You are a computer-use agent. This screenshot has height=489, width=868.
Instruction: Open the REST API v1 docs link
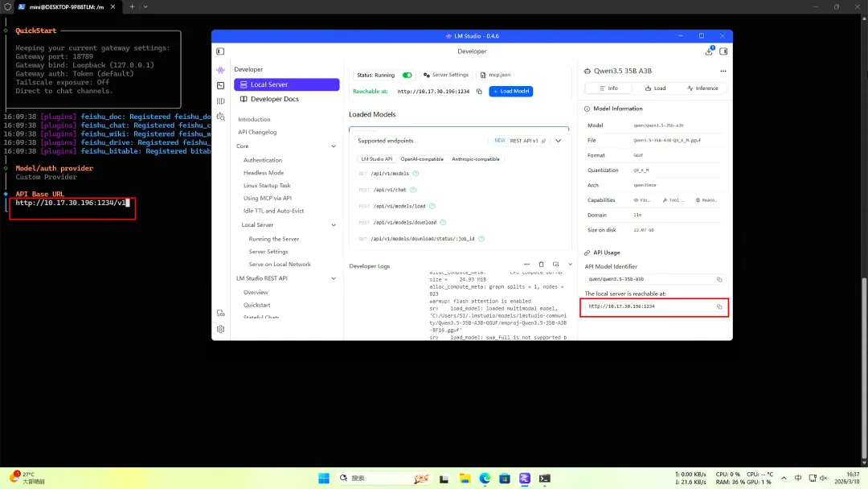528,141
